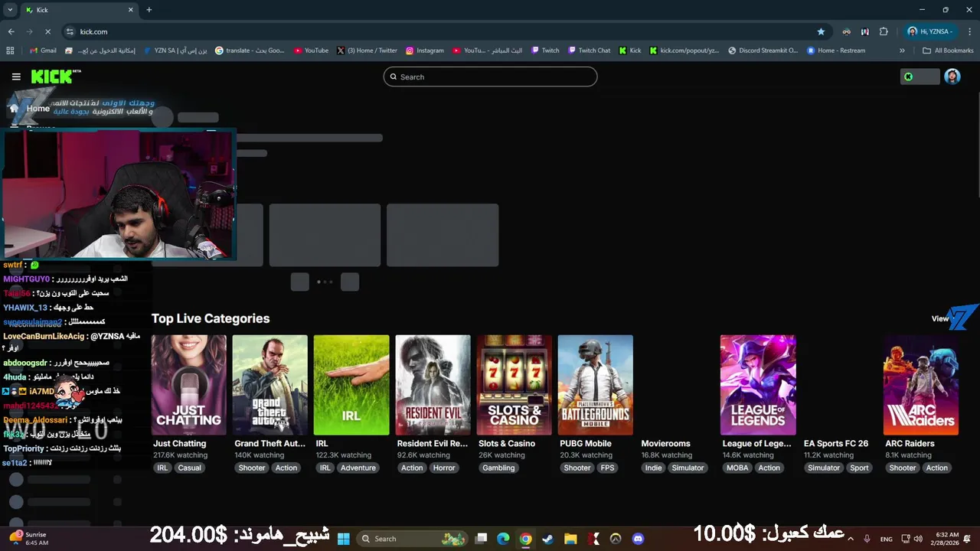Image resolution: width=980 pixels, height=551 pixels.
Task: Click the microphone tray icon
Action: pos(867,539)
